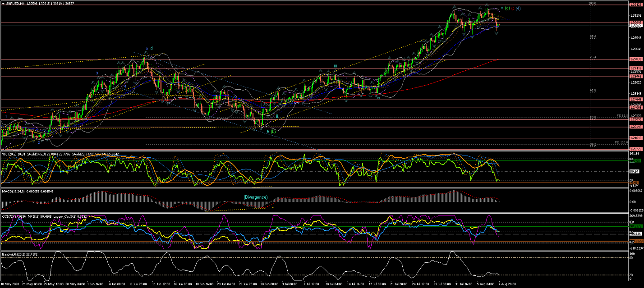The width and height of the screenshot is (644, 288).
Task: Select the 'iii' wave count label
Action: click(335, 66)
